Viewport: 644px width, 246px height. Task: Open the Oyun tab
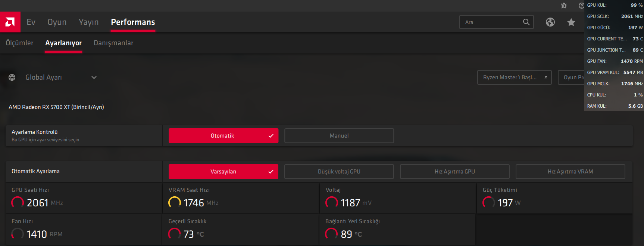[x=57, y=22]
